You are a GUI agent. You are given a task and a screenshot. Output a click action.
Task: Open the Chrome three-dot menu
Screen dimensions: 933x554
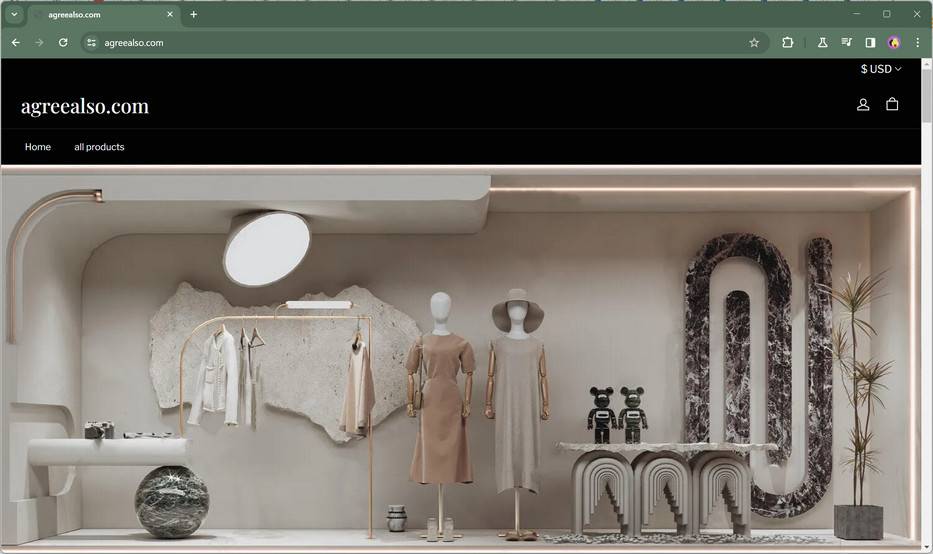[917, 43]
